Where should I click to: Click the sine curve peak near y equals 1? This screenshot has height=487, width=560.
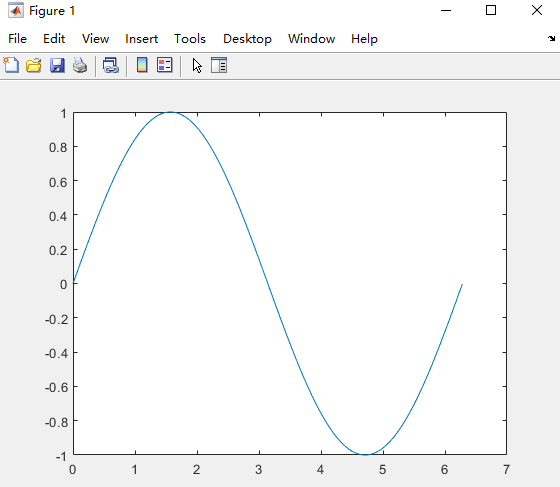170,112
